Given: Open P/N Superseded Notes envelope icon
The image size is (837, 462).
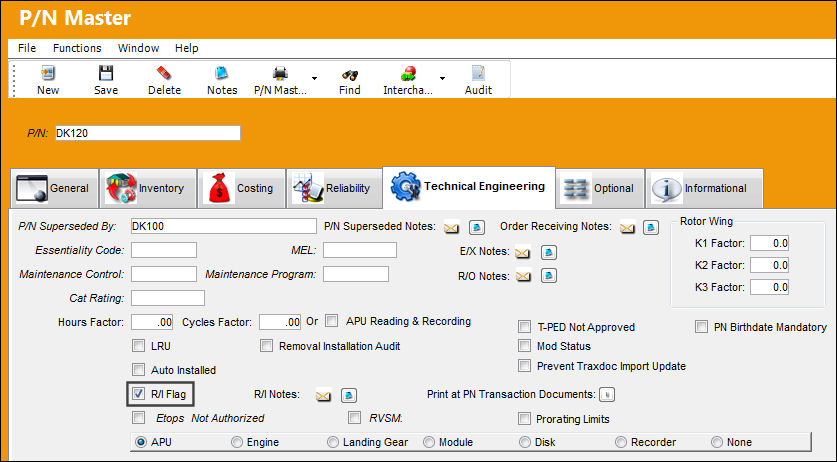Looking at the screenshot, I should tap(452, 228).
